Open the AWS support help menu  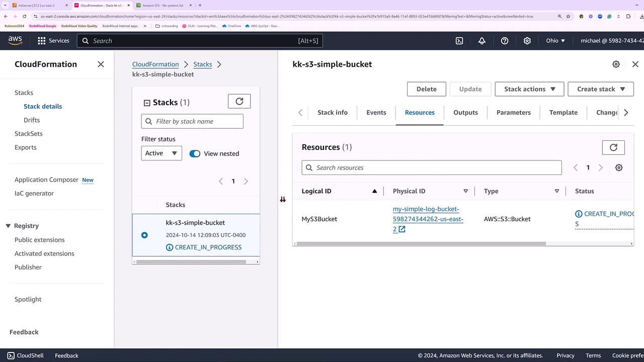[x=505, y=41]
